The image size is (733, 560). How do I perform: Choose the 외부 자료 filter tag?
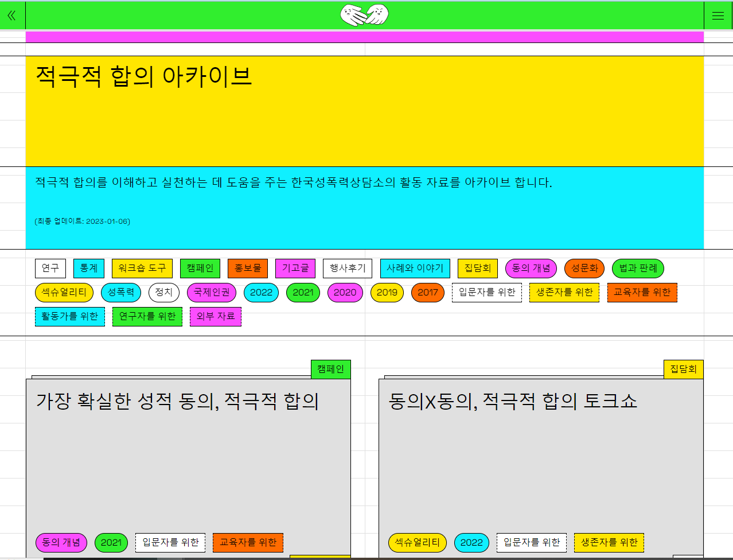[216, 317]
